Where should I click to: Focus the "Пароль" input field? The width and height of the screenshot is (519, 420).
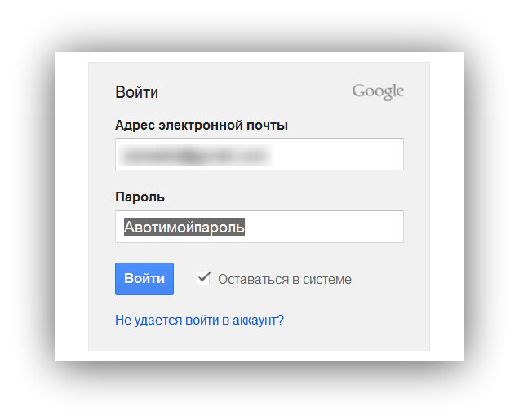tap(259, 227)
